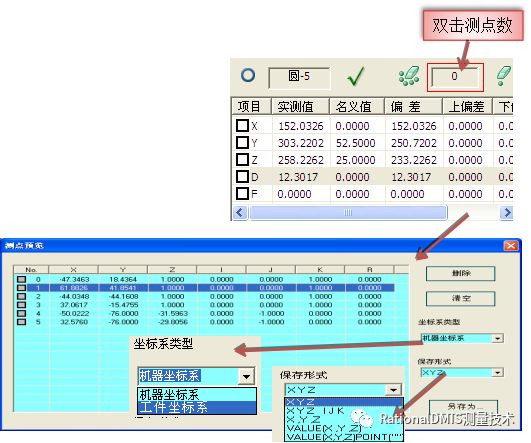Click the row icon for point No. 4

click(21, 313)
